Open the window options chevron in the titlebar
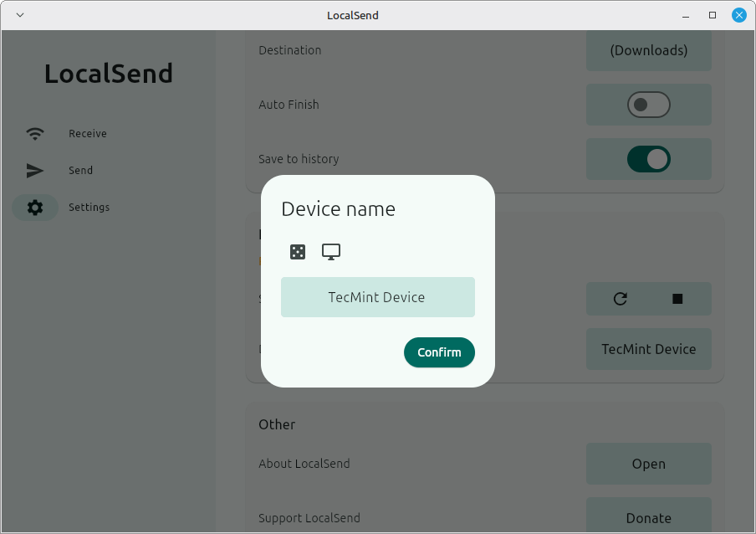This screenshot has height=534, width=756. point(19,14)
